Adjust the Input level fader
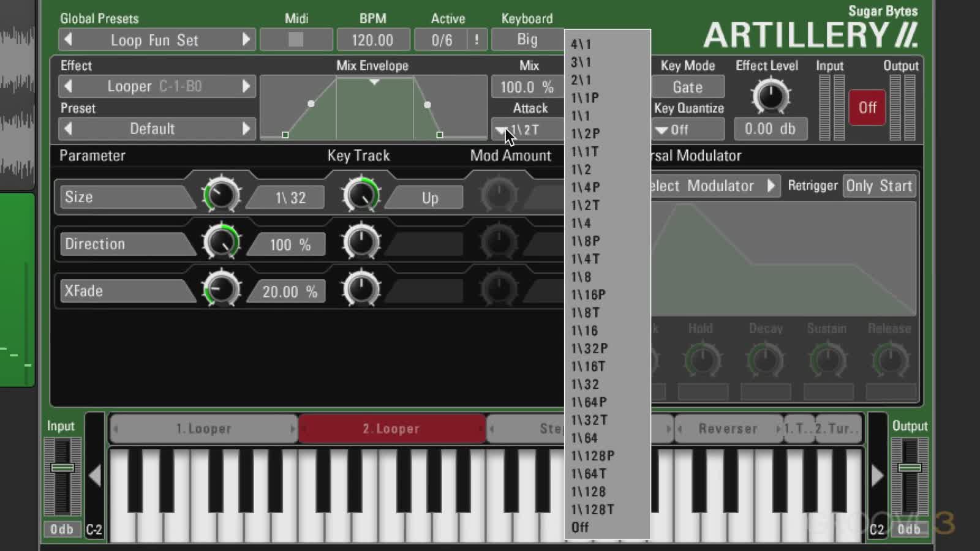The height and width of the screenshot is (551, 980). 62,468
